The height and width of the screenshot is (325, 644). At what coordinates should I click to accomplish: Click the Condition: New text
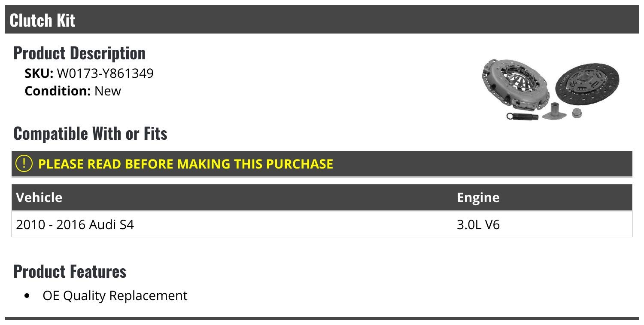[x=73, y=91]
